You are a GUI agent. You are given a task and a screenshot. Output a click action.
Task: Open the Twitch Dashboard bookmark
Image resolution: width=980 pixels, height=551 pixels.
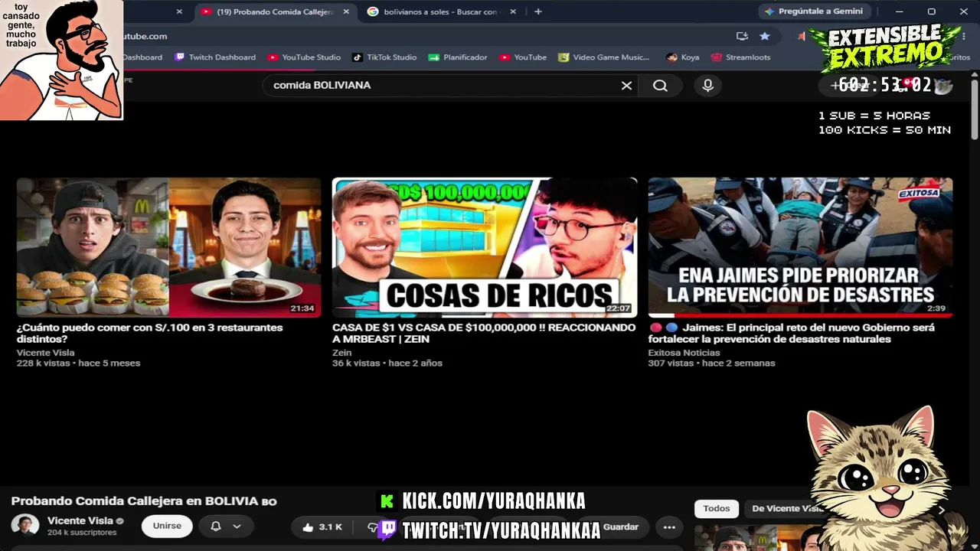point(215,57)
